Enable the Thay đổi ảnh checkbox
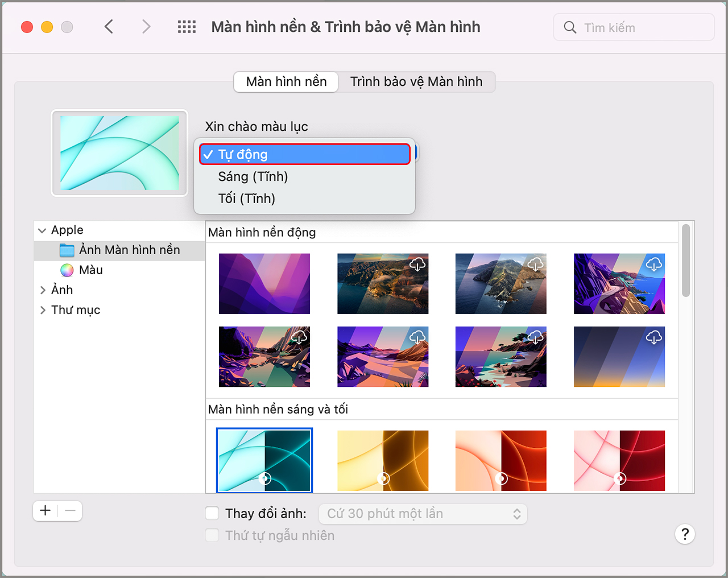This screenshot has height=578, width=728. pos(212,513)
